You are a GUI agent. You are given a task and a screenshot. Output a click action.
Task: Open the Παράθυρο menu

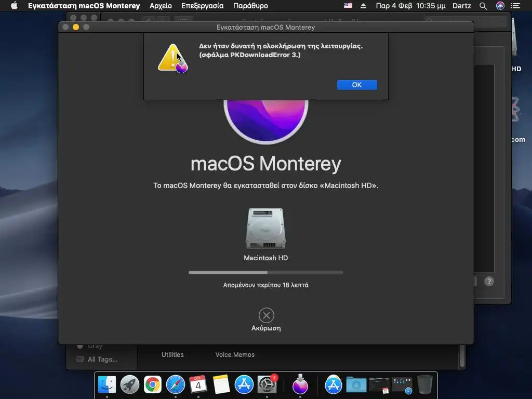(x=250, y=6)
